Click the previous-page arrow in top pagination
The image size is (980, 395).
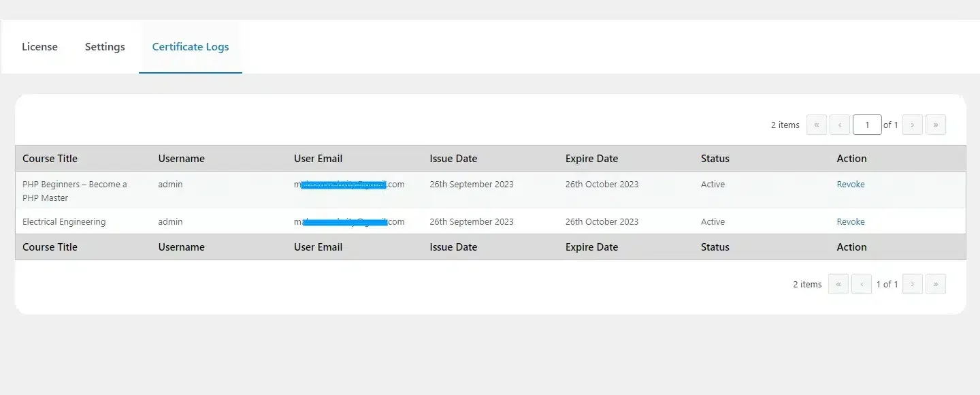(x=840, y=125)
